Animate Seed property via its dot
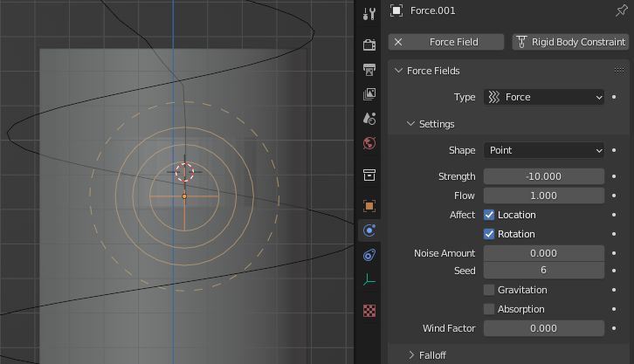This screenshot has width=634, height=364. coord(614,271)
